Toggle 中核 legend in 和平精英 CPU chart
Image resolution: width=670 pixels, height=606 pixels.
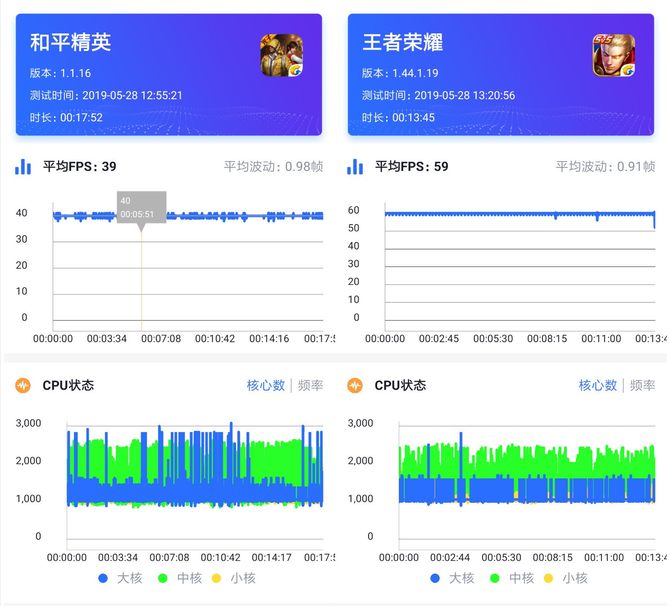point(180,578)
